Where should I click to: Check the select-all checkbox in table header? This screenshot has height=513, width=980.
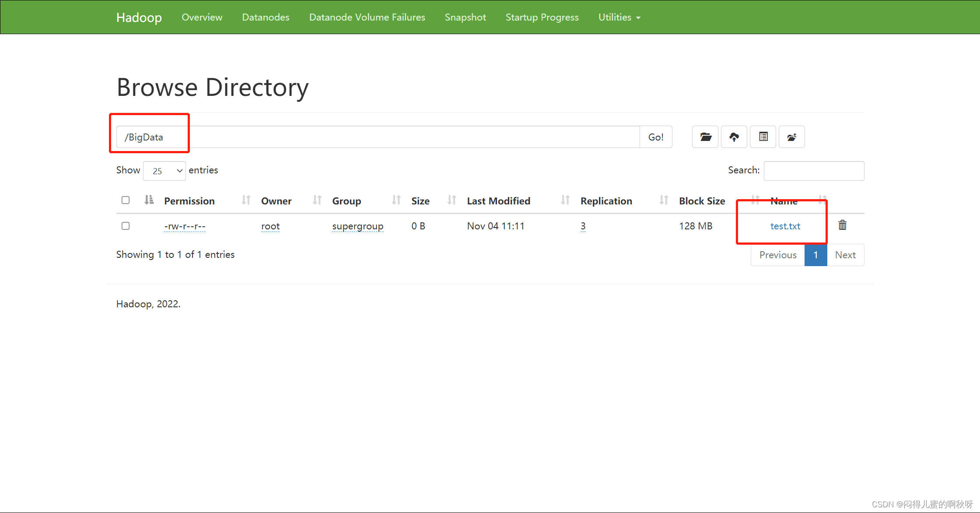click(x=126, y=200)
